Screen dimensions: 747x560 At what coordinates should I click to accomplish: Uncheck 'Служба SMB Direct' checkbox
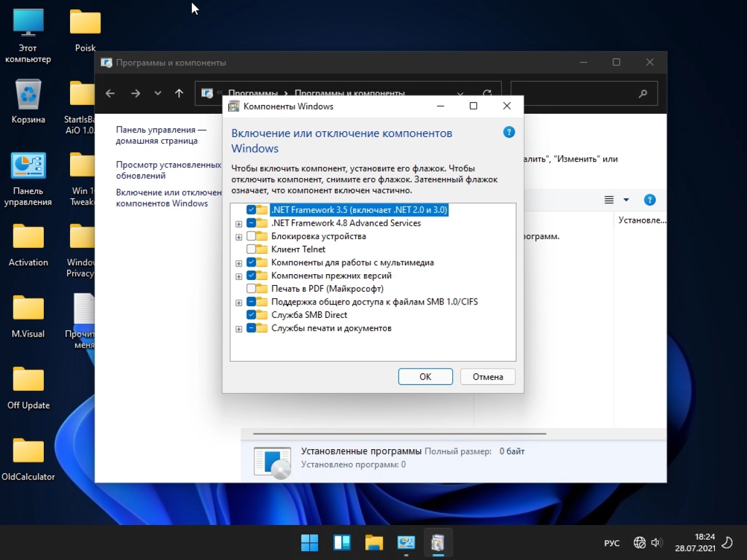click(x=251, y=315)
